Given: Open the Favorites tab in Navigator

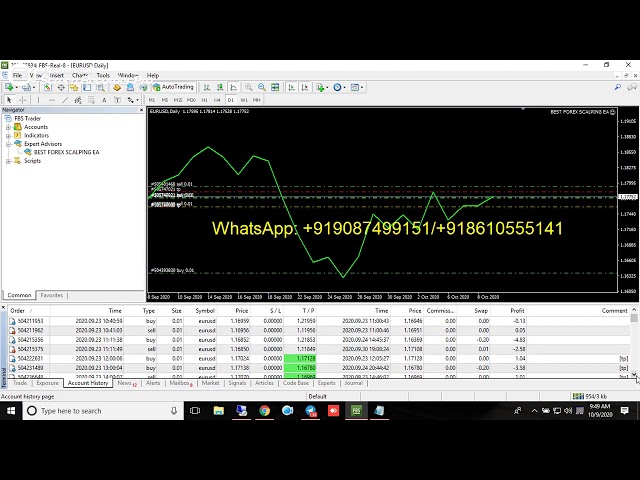Looking at the screenshot, I should coord(51,295).
